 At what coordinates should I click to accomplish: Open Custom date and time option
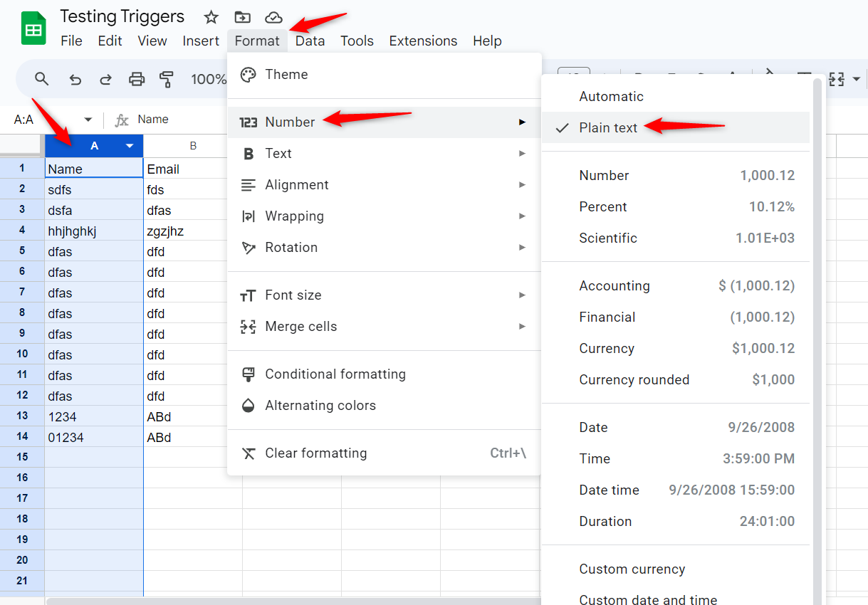676,596
